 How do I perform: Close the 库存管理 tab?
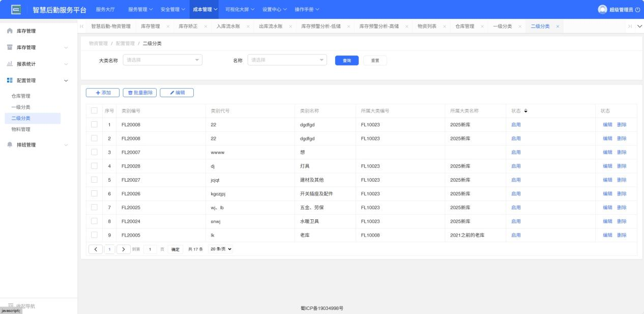coord(168,26)
